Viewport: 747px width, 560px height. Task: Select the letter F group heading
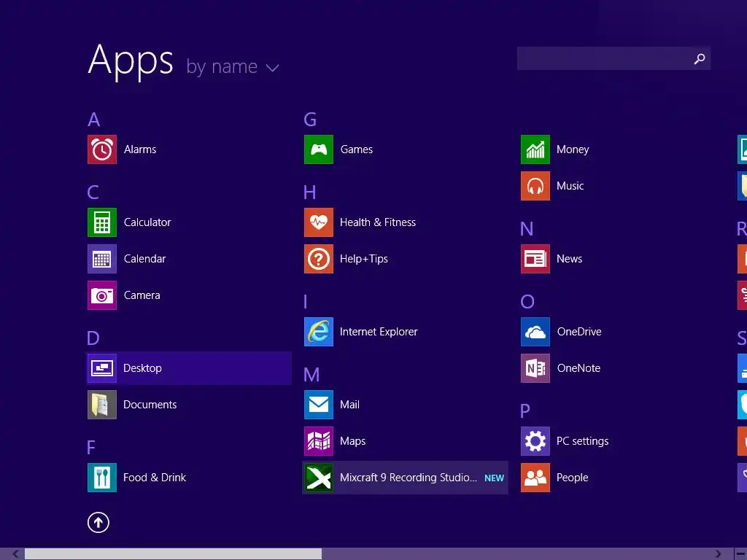91,448
